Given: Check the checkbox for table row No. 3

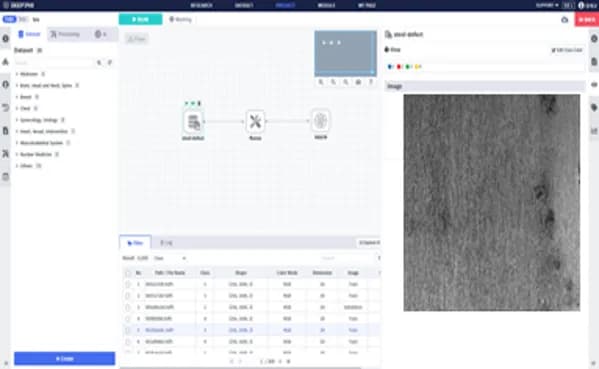Looking at the screenshot, I should click(x=128, y=307).
